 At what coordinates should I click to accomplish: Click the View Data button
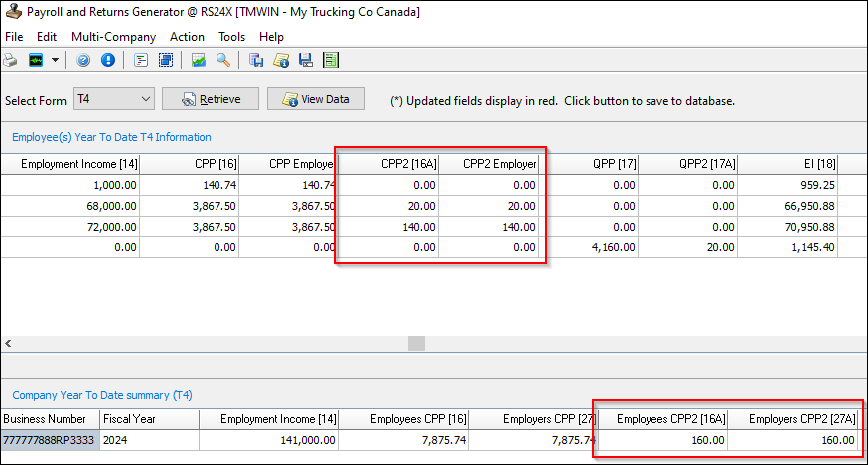coord(316,99)
